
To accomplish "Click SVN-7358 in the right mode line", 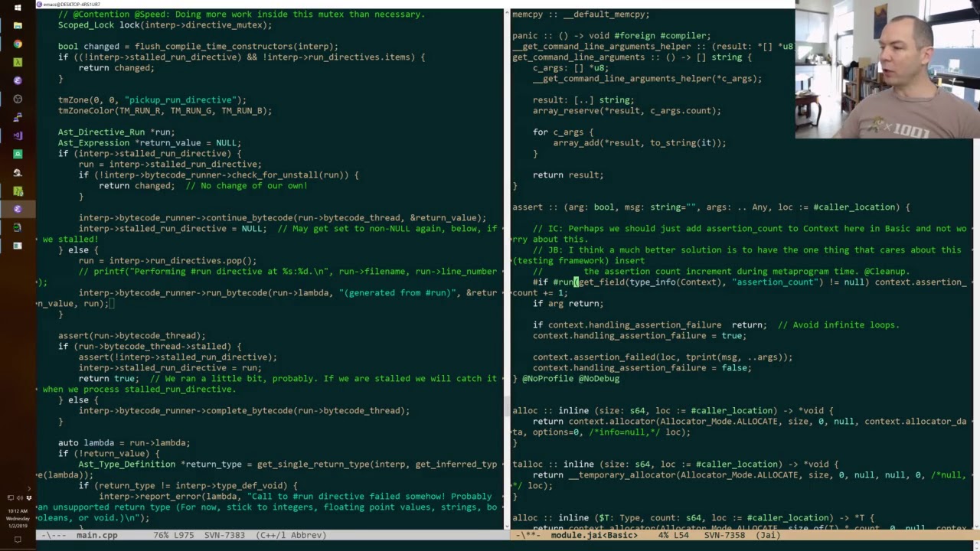I will pyautogui.click(x=724, y=535).
